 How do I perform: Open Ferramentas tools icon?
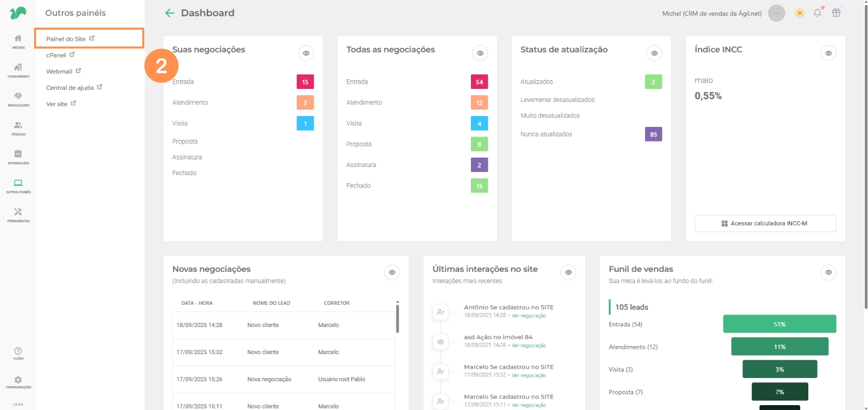pyautogui.click(x=18, y=214)
